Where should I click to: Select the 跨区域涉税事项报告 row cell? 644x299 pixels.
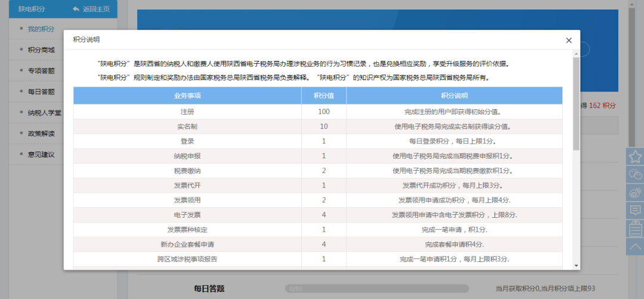187,259
